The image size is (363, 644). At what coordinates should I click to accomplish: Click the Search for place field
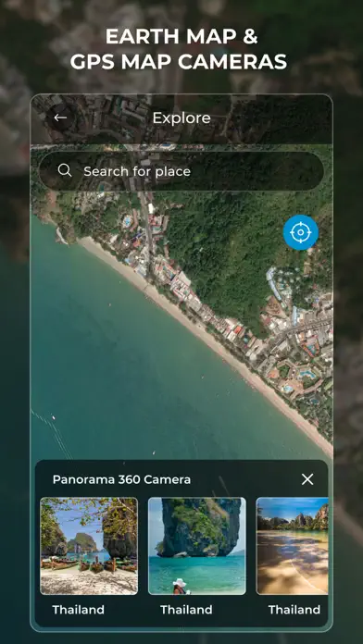tap(181, 171)
